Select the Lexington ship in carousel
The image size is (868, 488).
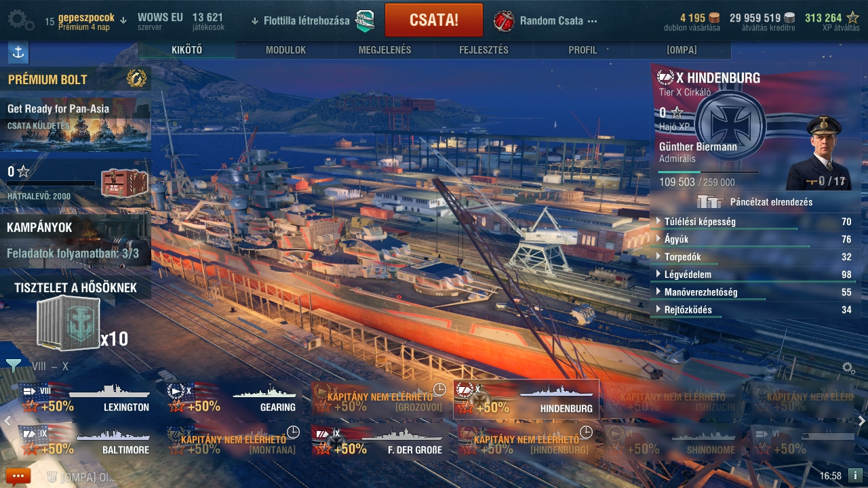[x=86, y=399]
